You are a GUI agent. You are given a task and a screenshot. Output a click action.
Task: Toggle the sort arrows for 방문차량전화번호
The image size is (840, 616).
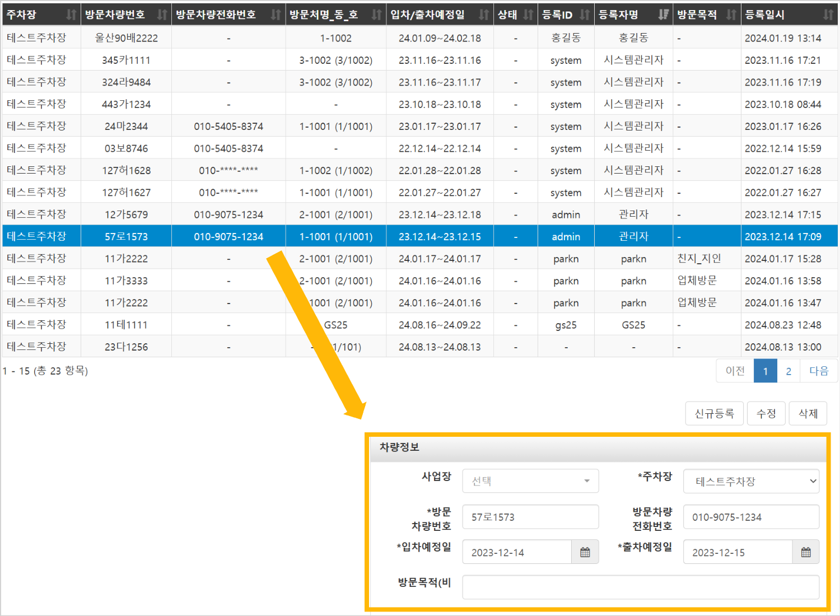[x=276, y=15]
